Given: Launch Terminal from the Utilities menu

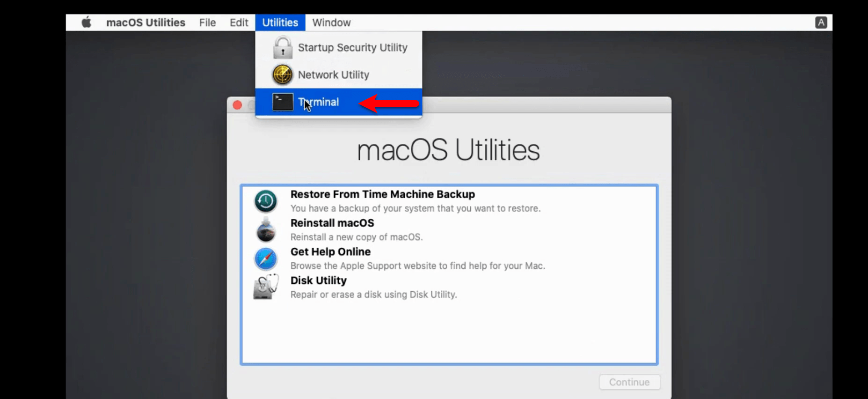Looking at the screenshot, I should pyautogui.click(x=338, y=102).
